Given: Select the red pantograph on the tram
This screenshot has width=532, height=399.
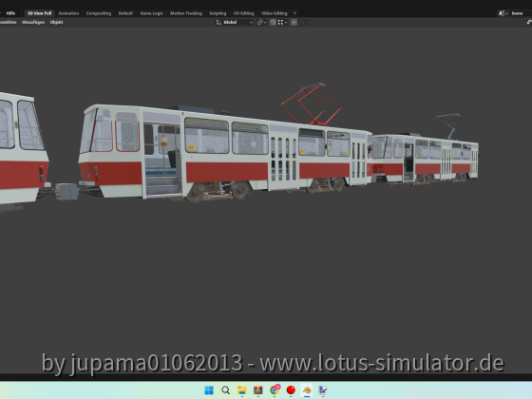Looking at the screenshot, I should point(312,104).
